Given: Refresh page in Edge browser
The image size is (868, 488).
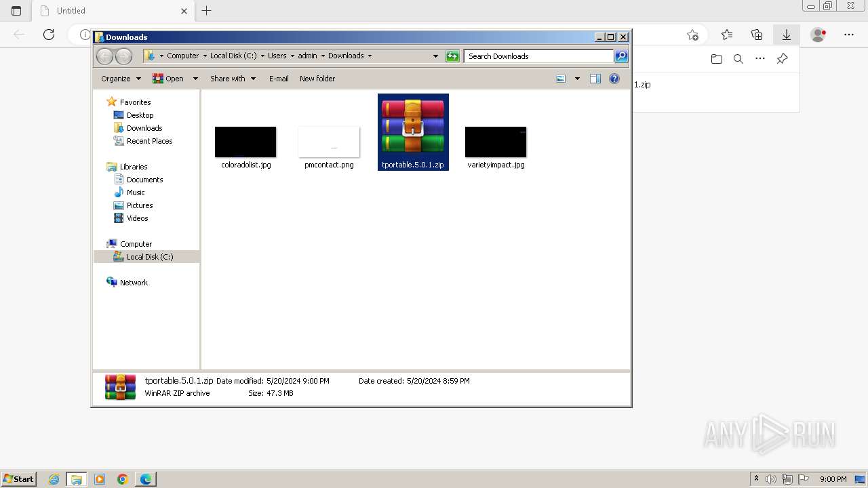Looking at the screenshot, I should [x=49, y=35].
